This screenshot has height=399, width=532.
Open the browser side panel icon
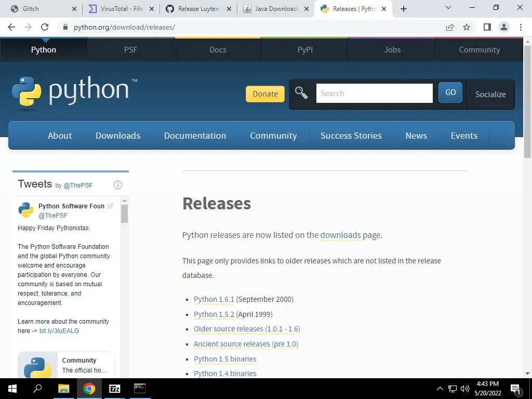tap(487, 27)
